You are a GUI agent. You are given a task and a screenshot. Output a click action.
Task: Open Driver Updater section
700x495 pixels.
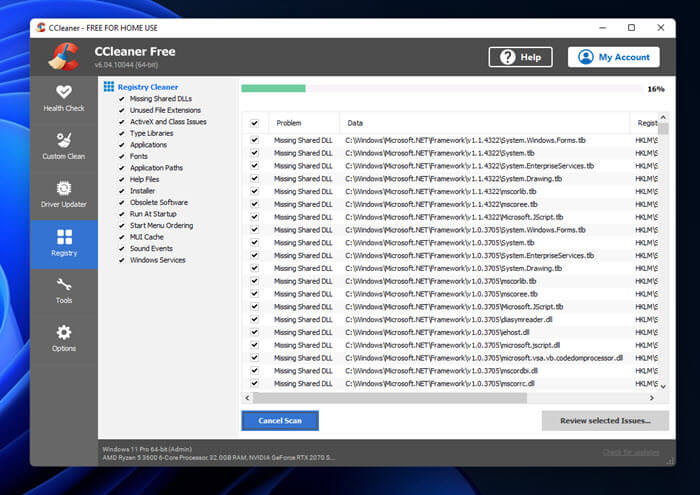(x=64, y=195)
